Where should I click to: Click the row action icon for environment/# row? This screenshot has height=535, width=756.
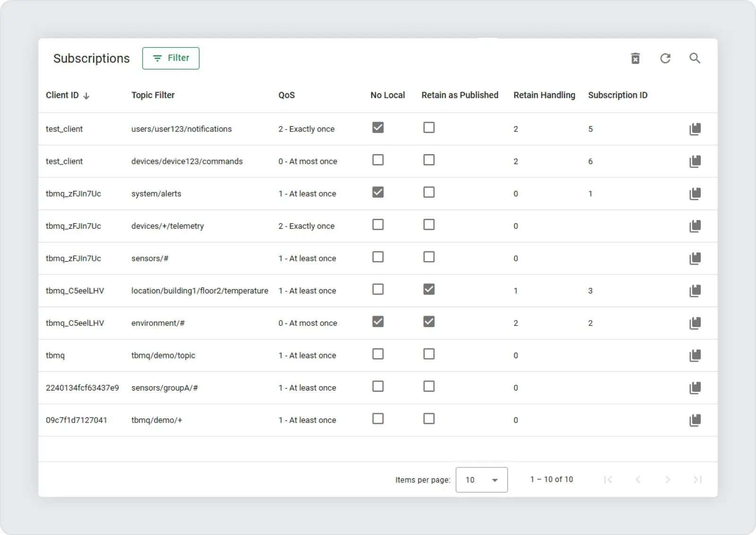tap(695, 323)
